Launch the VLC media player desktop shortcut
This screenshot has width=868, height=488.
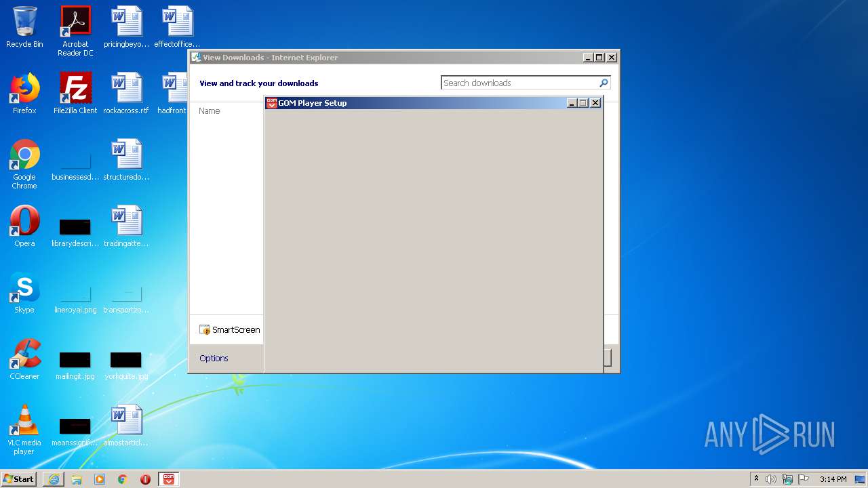coord(24,430)
